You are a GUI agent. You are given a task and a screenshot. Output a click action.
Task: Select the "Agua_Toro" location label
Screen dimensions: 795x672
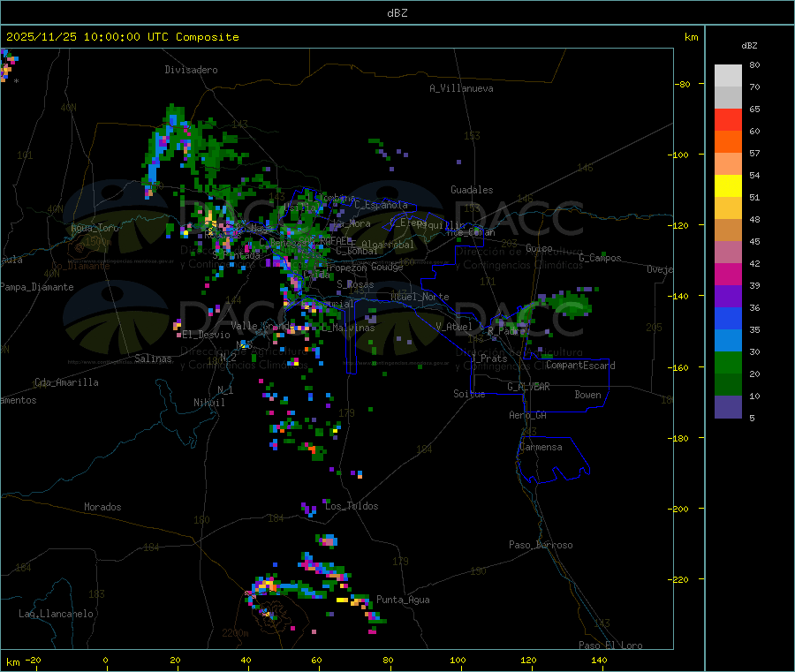[x=95, y=228]
